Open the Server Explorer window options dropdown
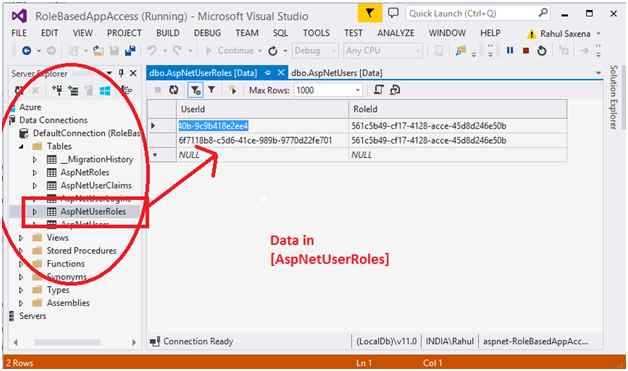 pos(109,73)
